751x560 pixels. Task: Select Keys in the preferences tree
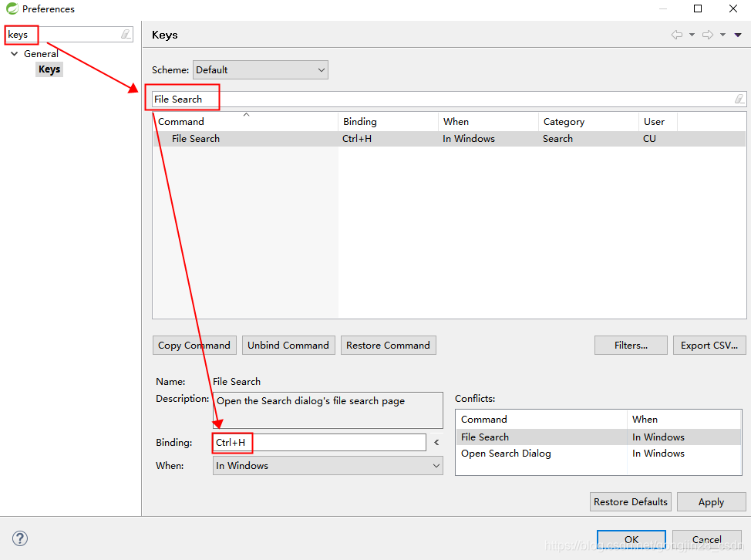(49, 69)
